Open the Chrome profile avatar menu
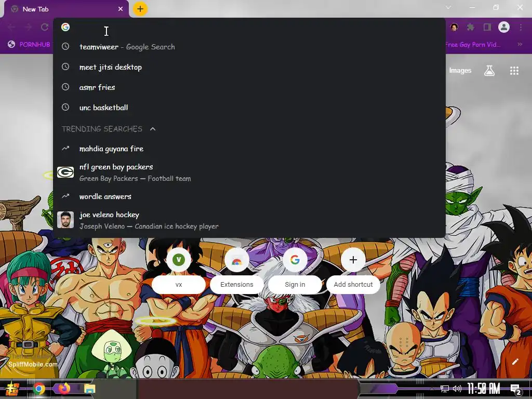This screenshot has height=399, width=532. coord(504,27)
